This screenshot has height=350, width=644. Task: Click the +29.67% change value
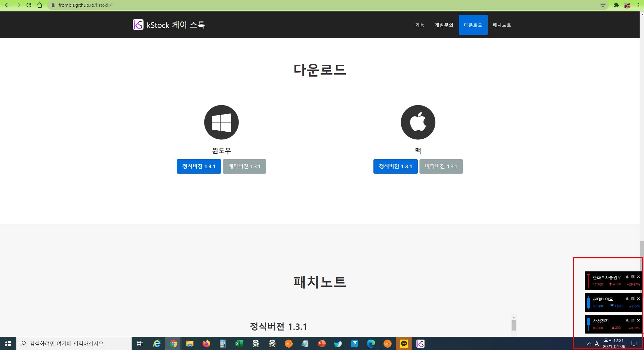click(633, 285)
